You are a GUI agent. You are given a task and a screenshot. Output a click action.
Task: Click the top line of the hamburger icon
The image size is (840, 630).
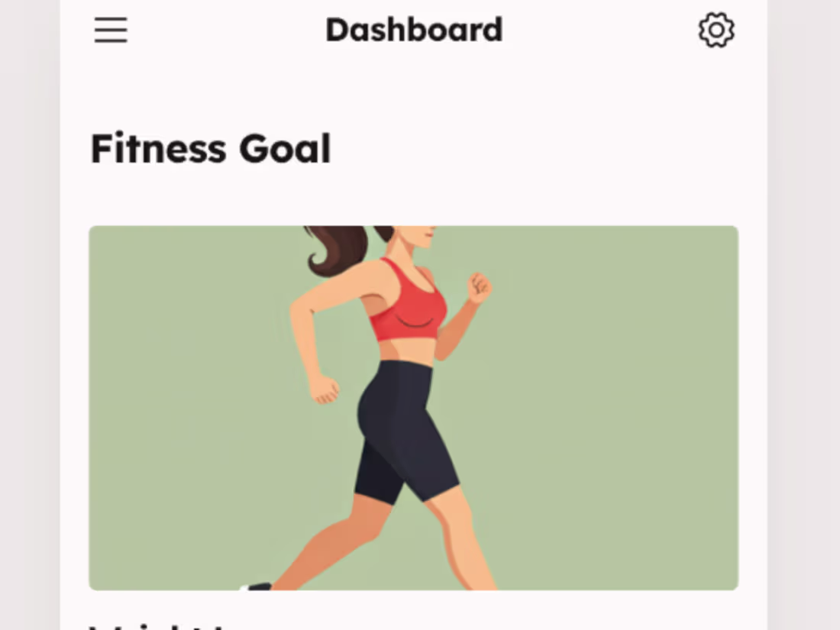coord(111,19)
